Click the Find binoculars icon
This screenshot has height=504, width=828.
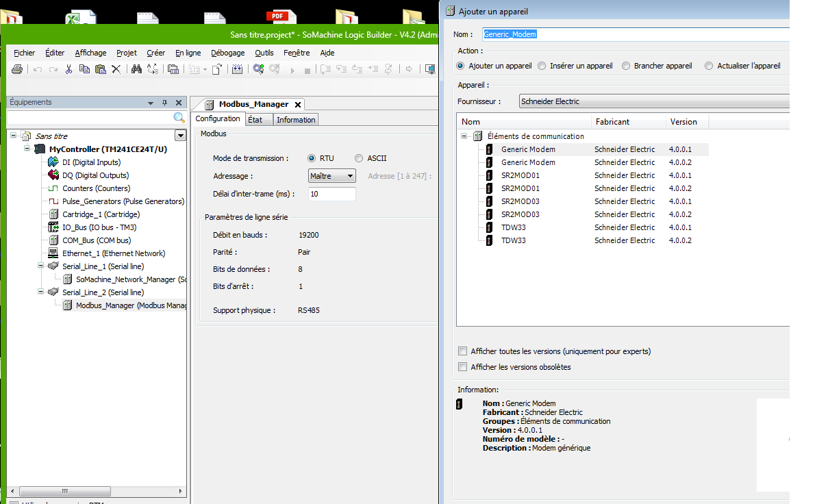click(x=136, y=69)
